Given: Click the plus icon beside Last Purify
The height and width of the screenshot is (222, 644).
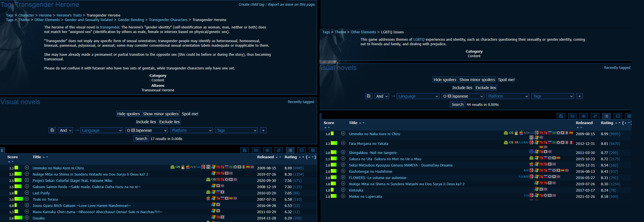Looking at the screenshot, I should click(27, 193).
